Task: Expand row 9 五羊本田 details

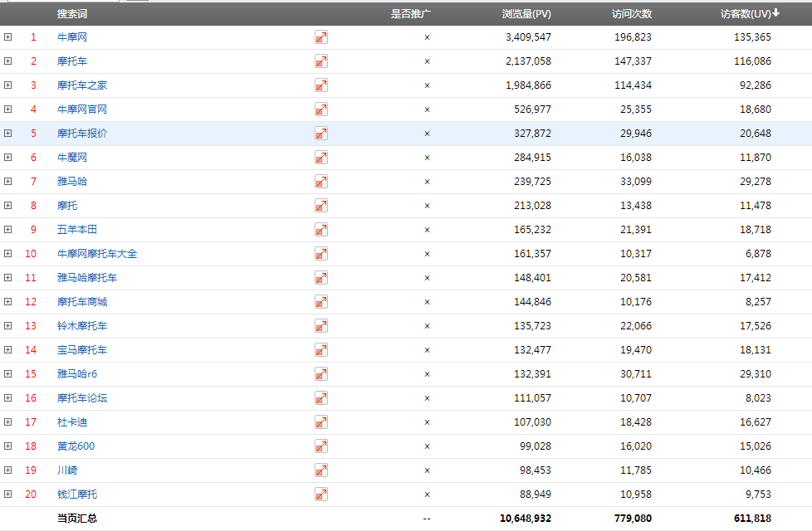Action: [x=7, y=229]
